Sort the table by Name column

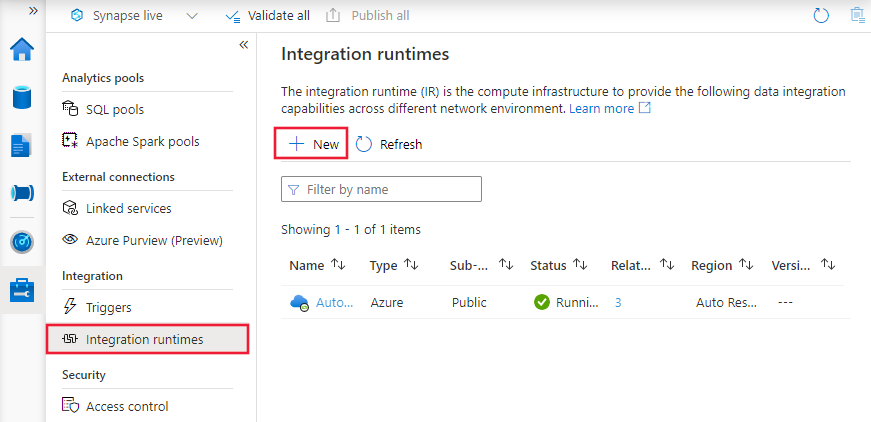click(338, 265)
